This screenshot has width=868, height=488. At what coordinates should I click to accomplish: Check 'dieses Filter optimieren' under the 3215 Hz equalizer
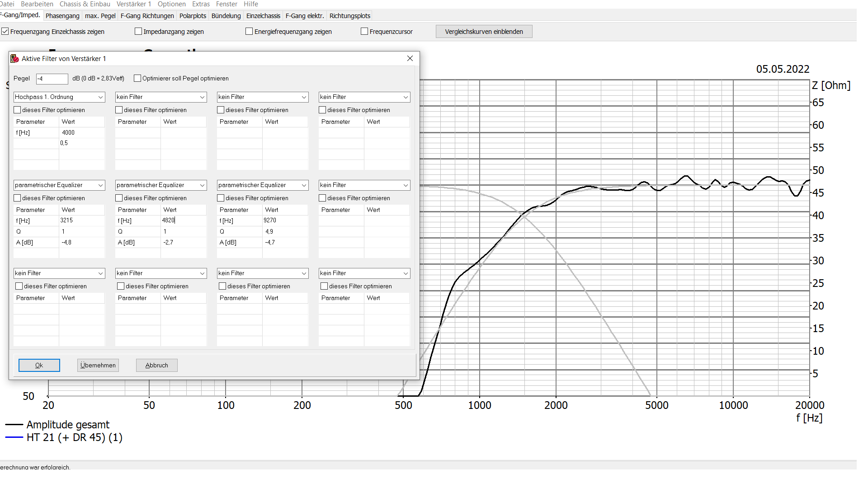17,198
